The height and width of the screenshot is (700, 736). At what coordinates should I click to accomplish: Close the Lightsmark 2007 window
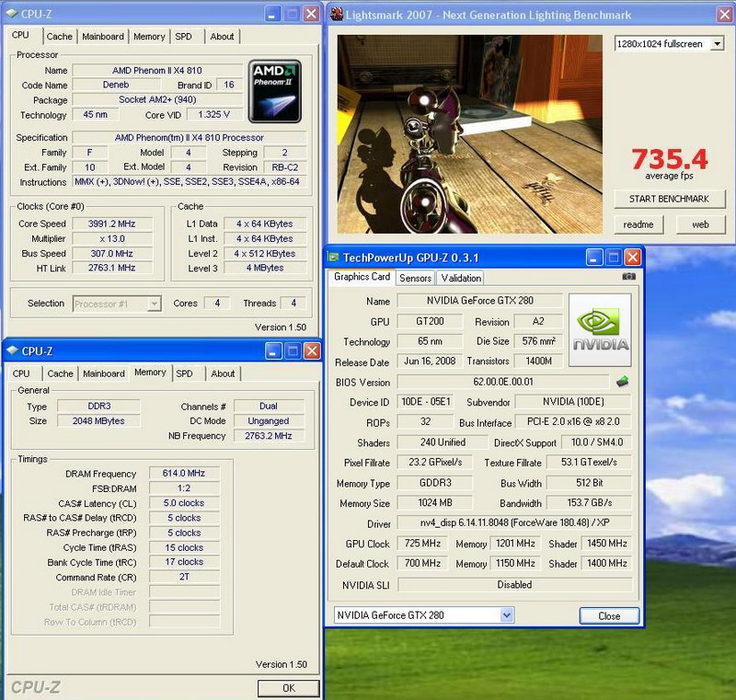[725, 15]
